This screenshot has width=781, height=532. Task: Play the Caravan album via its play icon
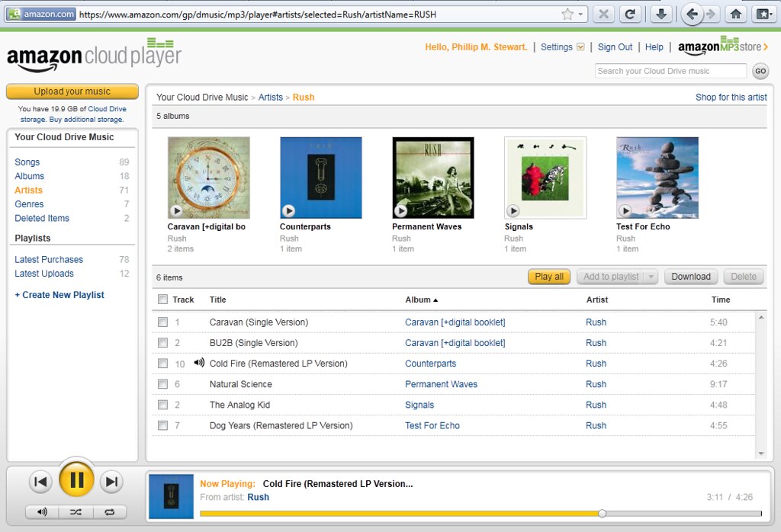(x=176, y=210)
